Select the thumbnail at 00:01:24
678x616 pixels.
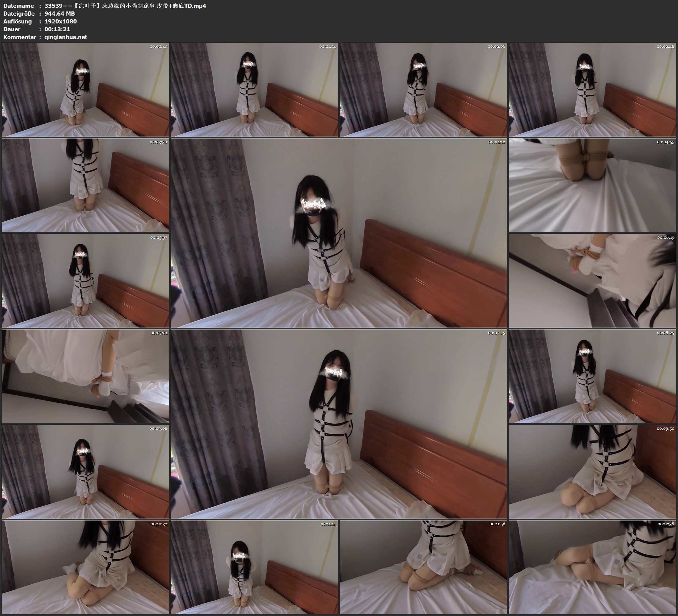point(254,89)
